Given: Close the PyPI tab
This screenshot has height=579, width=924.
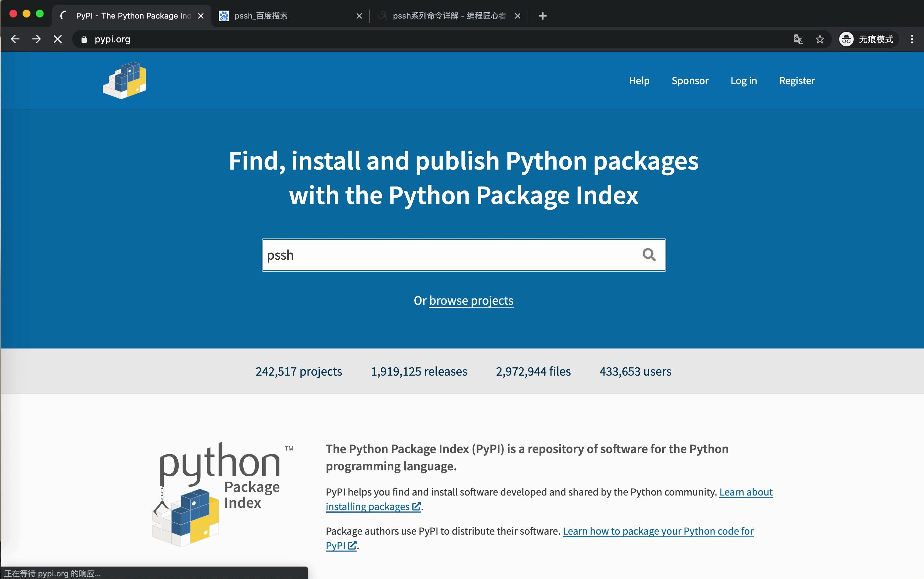Looking at the screenshot, I should point(201,16).
